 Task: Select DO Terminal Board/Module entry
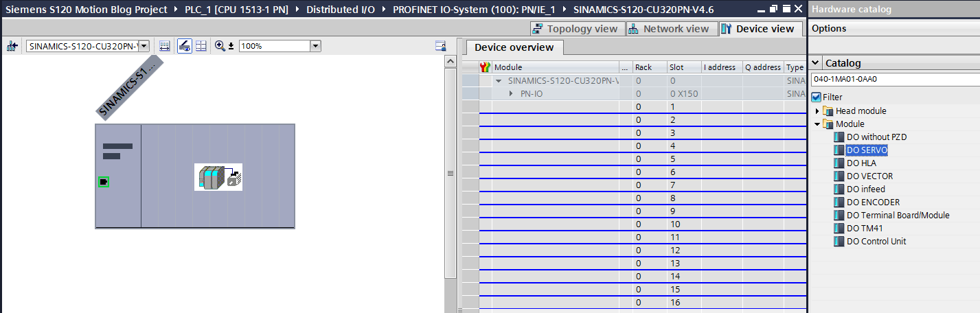(x=898, y=216)
